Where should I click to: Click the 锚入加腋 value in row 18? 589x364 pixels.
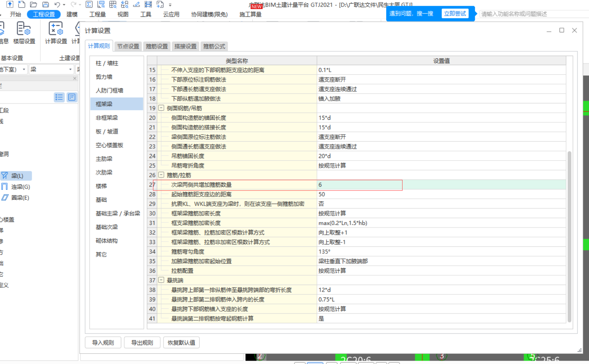(x=441, y=99)
